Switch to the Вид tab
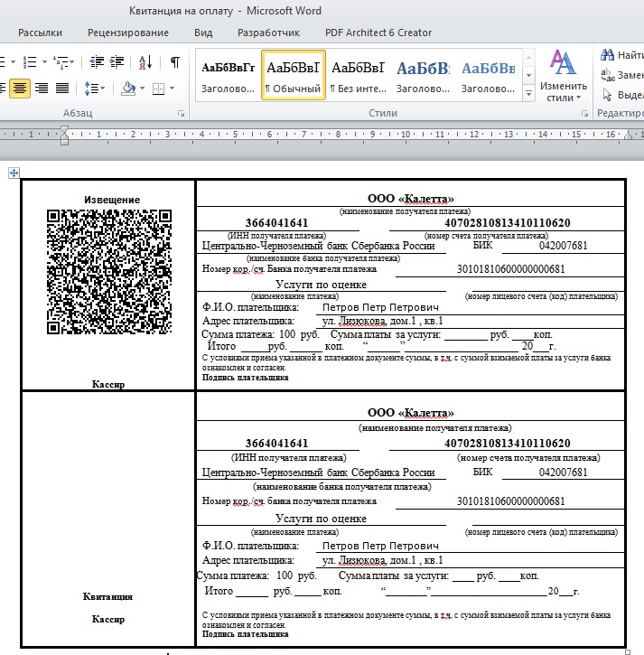644x655 pixels. click(x=203, y=33)
